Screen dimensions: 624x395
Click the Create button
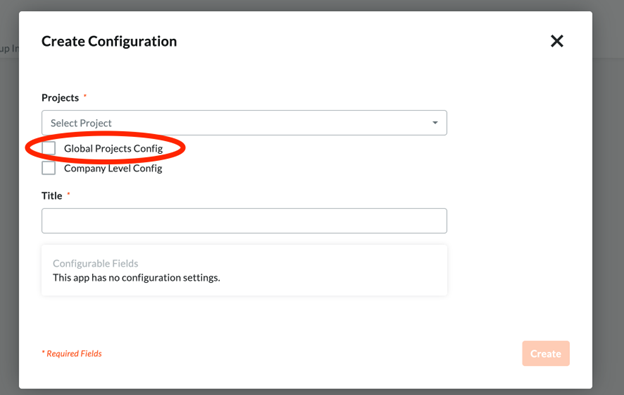[x=546, y=354]
